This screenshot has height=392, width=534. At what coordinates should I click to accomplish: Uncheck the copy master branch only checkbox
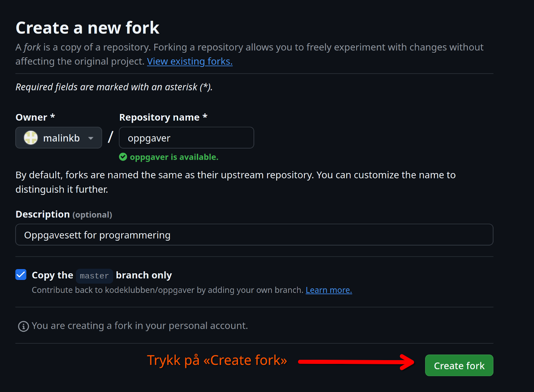click(21, 275)
